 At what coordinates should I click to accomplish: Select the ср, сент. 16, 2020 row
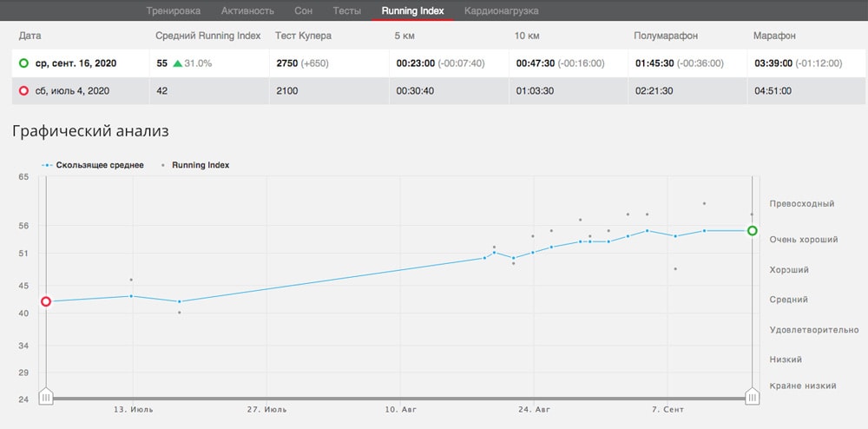point(76,63)
